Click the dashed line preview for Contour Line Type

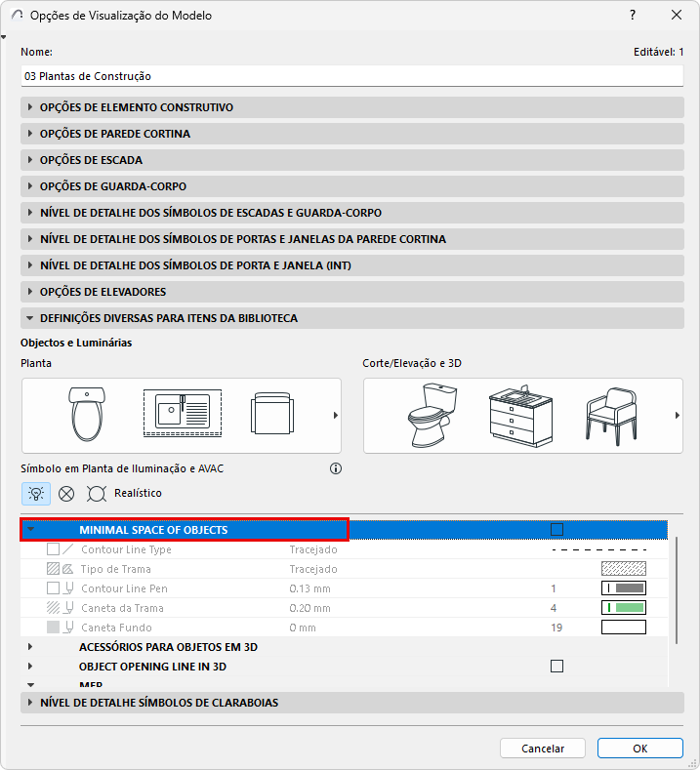(x=599, y=549)
